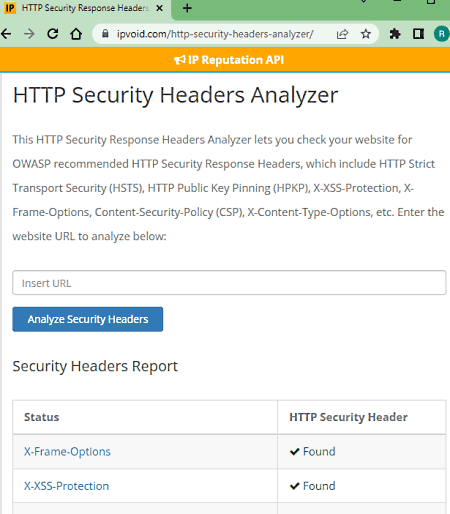
Task: Open the X-Frame-Options link
Action: (x=67, y=451)
